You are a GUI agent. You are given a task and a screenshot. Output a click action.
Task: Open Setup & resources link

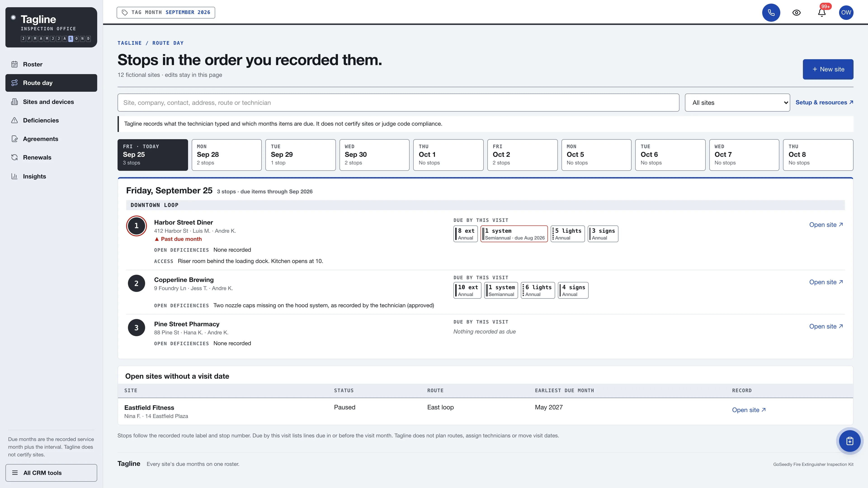coord(824,102)
